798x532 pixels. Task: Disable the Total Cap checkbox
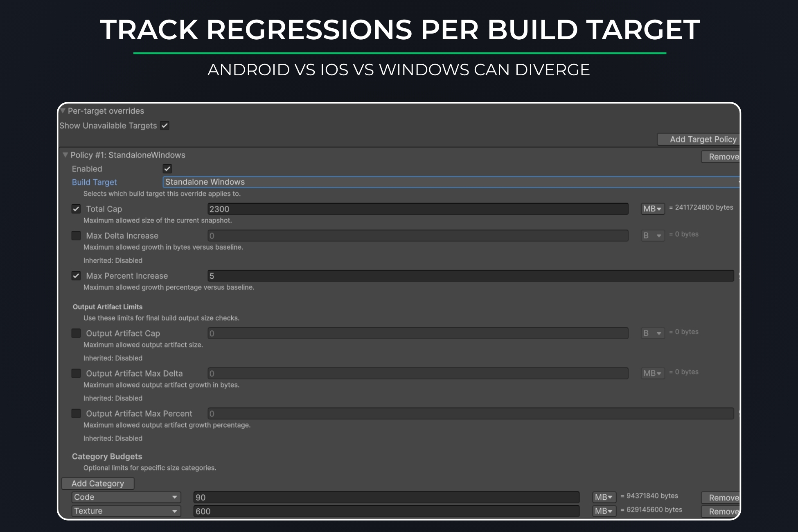pos(76,209)
